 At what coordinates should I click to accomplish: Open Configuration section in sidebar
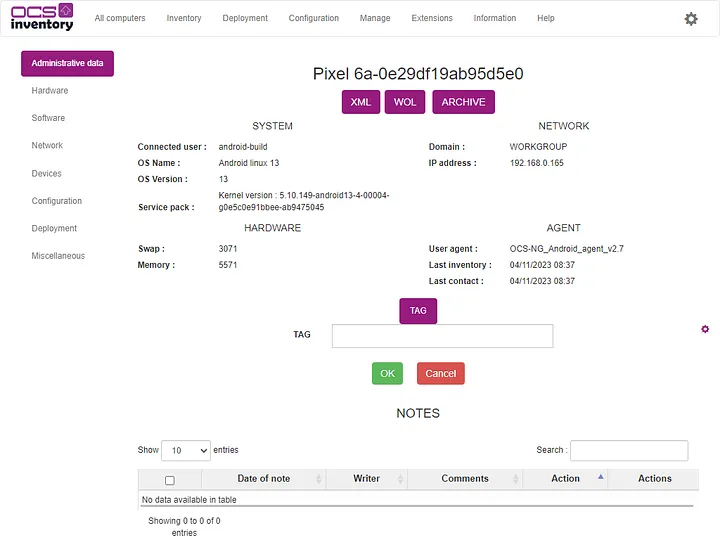[56, 201]
